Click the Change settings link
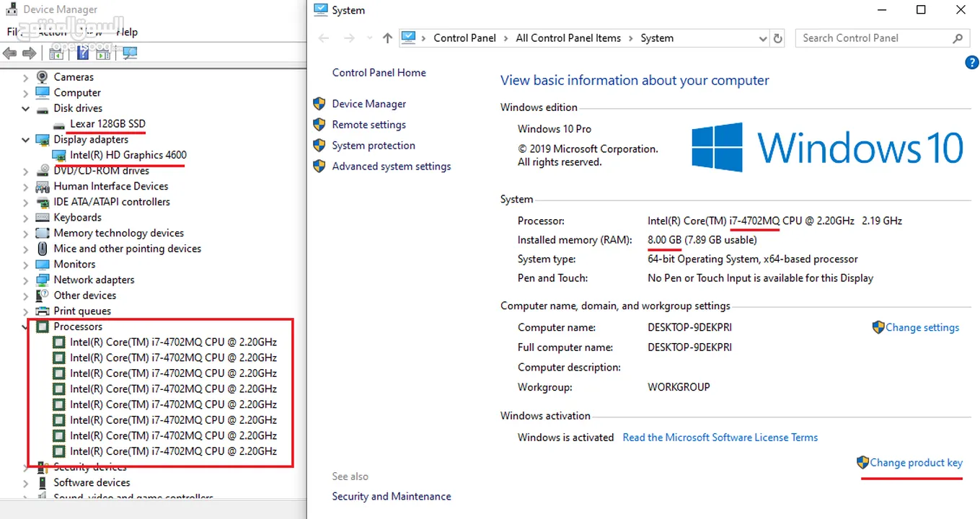This screenshot has width=980, height=519. [x=922, y=327]
